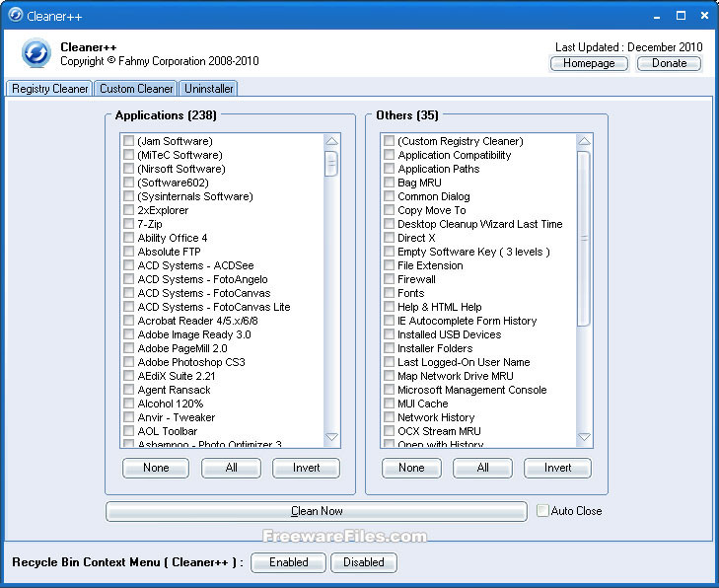Select Copy Move To entry
Viewport: 719px width, 588px height.
point(431,210)
